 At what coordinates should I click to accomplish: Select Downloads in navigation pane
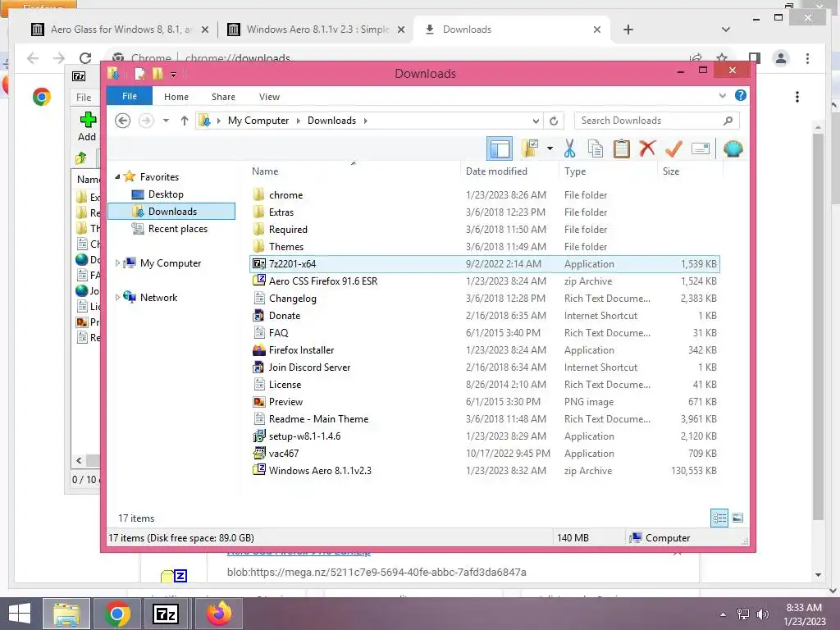tap(171, 211)
